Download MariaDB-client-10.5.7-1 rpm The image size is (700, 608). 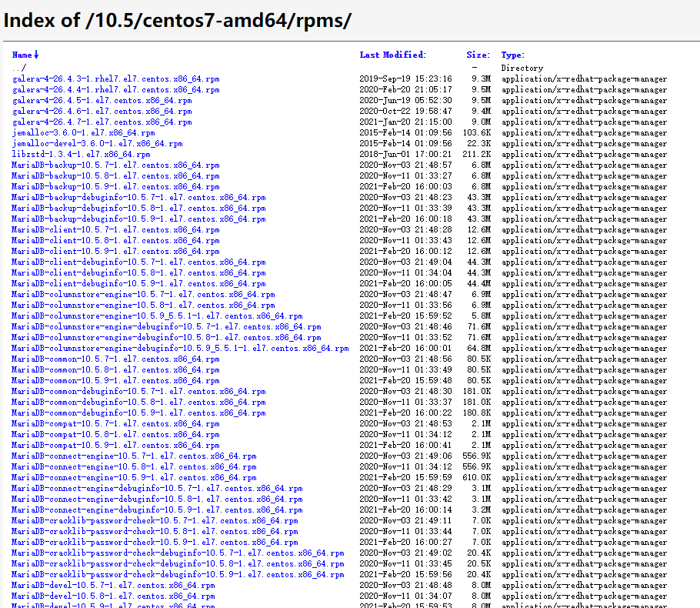(x=115, y=229)
